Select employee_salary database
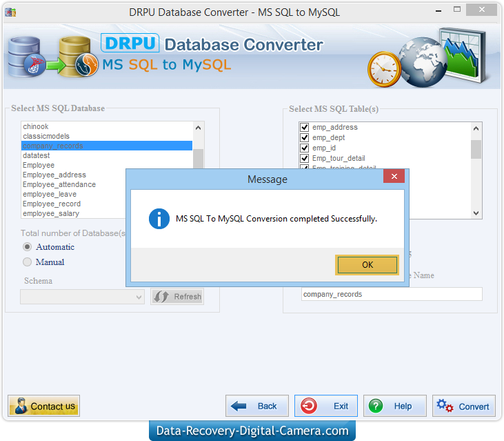Image resolution: width=504 pixels, height=441 pixels. (74, 213)
